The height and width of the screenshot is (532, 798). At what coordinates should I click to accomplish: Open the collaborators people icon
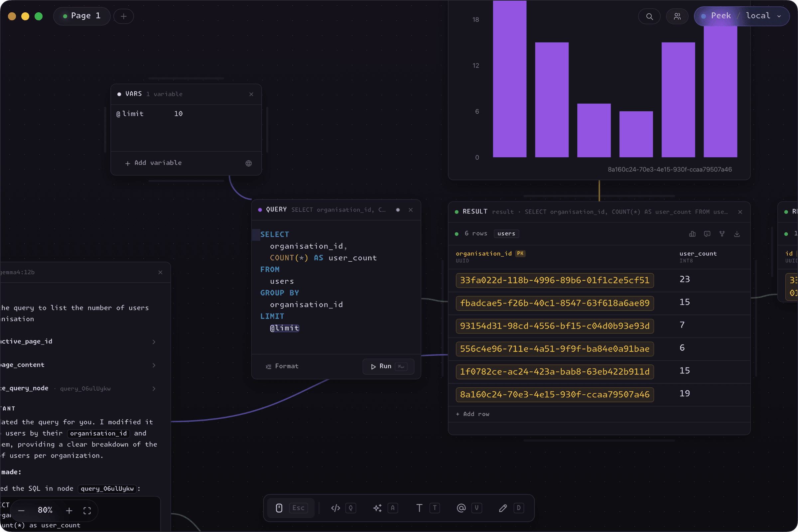point(677,16)
